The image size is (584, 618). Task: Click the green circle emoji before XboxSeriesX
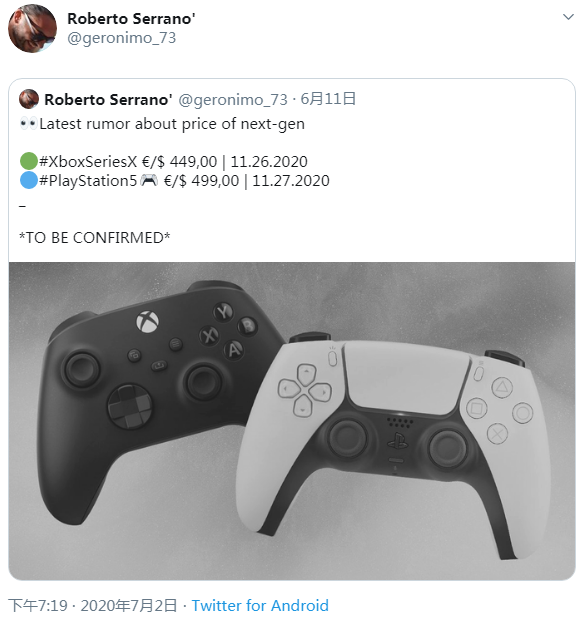[x=29, y=162]
